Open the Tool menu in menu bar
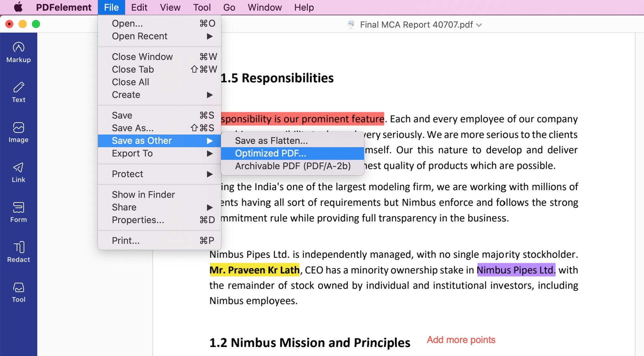 [x=202, y=7]
